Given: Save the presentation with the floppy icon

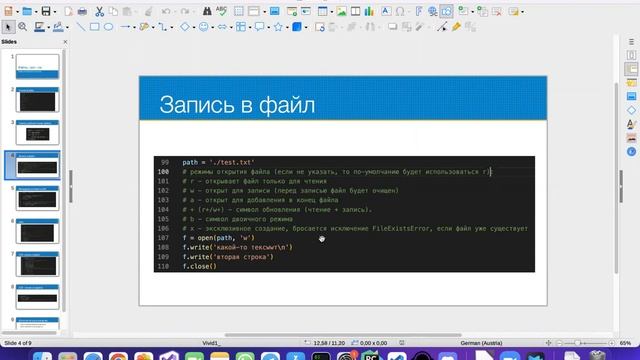Looking at the screenshot, I should point(46,11).
